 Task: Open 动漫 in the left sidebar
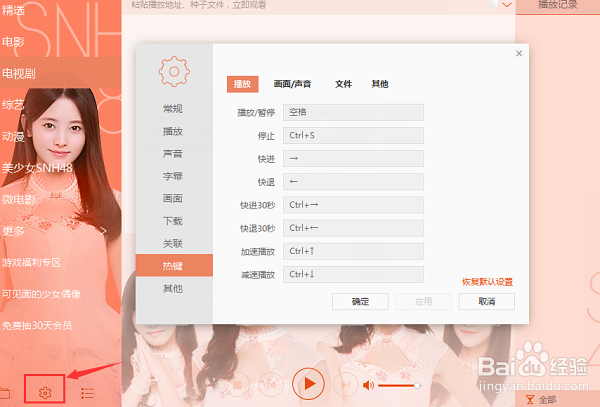pos(13,136)
